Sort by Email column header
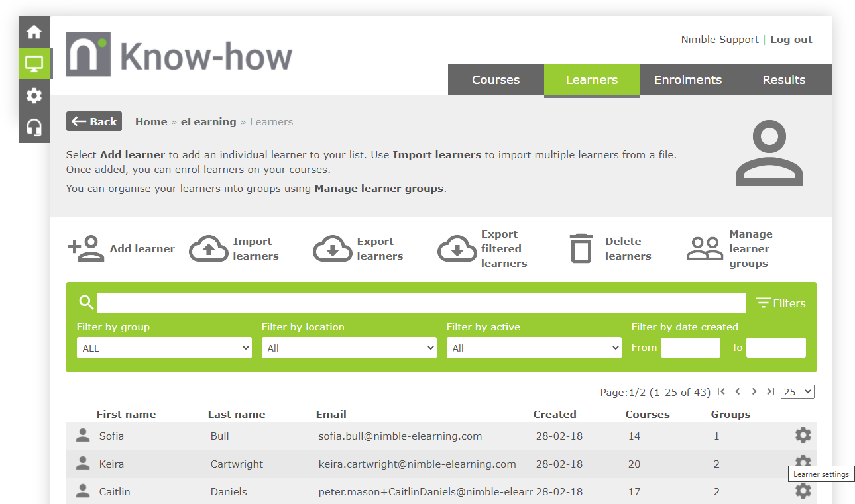The width and height of the screenshot is (855, 504). click(x=331, y=415)
